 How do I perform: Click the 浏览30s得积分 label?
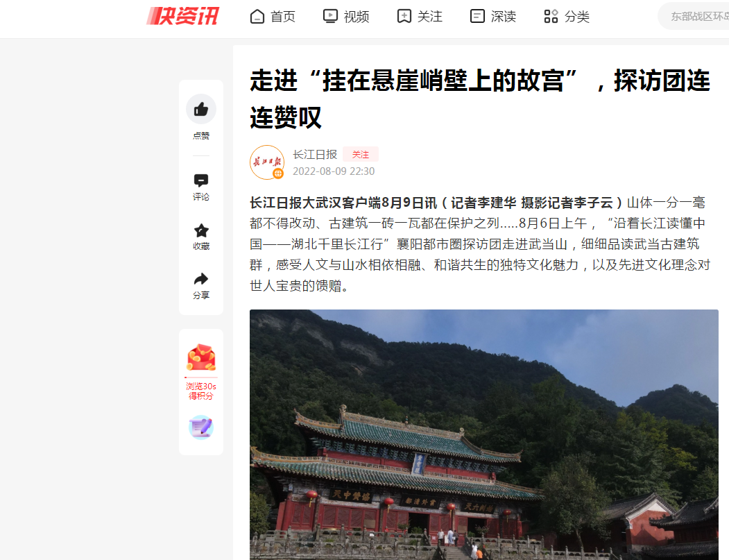tap(201, 391)
